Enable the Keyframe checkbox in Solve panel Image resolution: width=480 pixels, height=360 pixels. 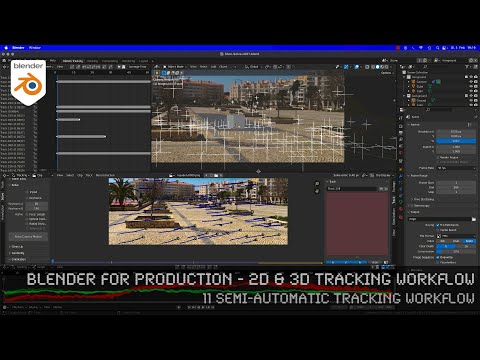point(27,198)
